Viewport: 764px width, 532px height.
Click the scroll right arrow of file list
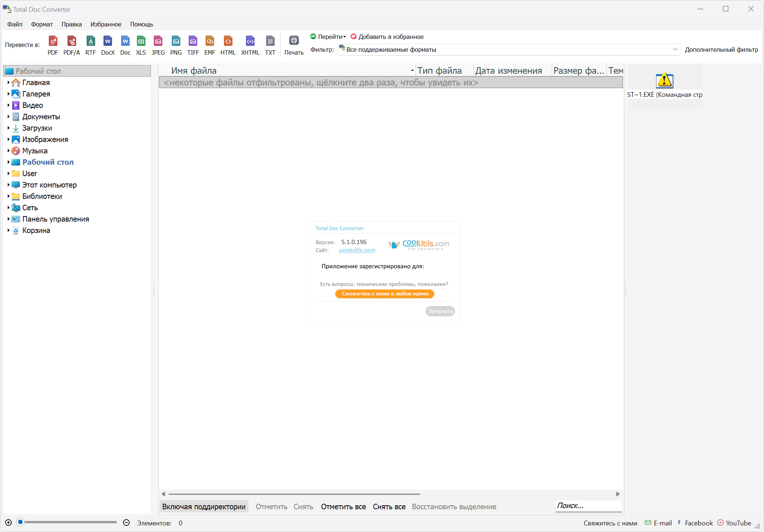(618, 494)
